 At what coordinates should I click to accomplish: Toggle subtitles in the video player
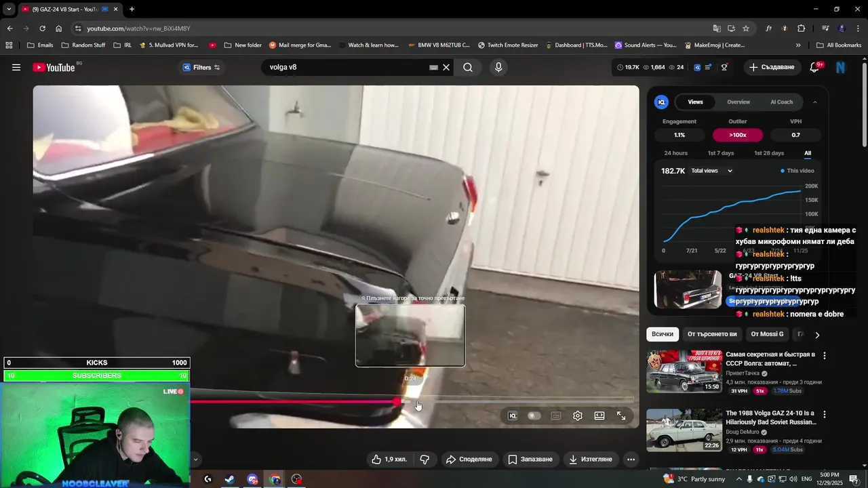point(556,415)
